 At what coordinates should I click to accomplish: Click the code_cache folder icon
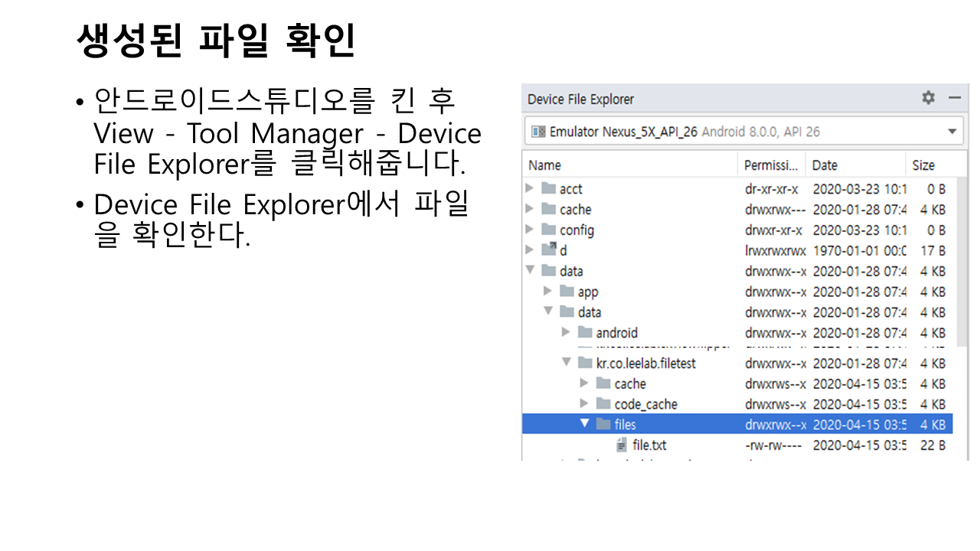(x=603, y=404)
